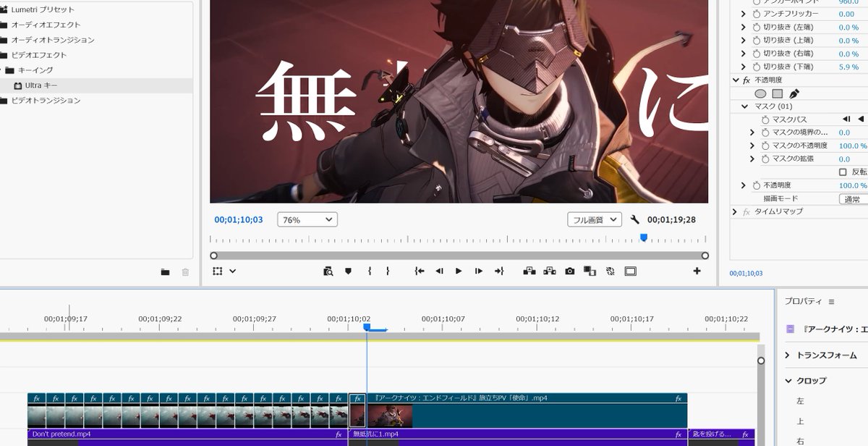Open the dropdown beside the transform tool
The width and height of the screenshot is (868, 446).
pyautogui.click(x=232, y=272)
